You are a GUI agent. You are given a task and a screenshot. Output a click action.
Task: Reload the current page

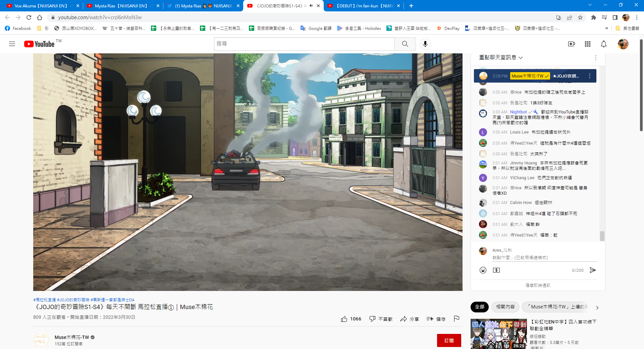tap(29, 17)
